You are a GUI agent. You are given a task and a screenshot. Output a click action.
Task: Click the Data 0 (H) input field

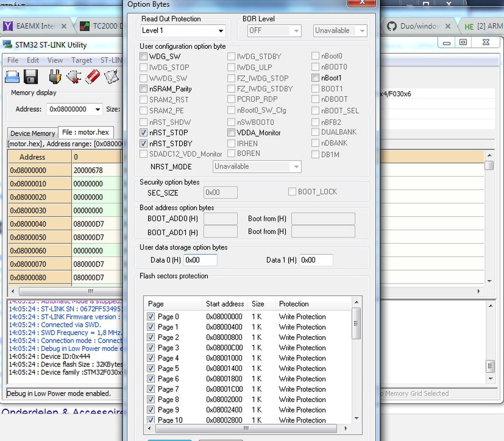[x=200, y=260]
